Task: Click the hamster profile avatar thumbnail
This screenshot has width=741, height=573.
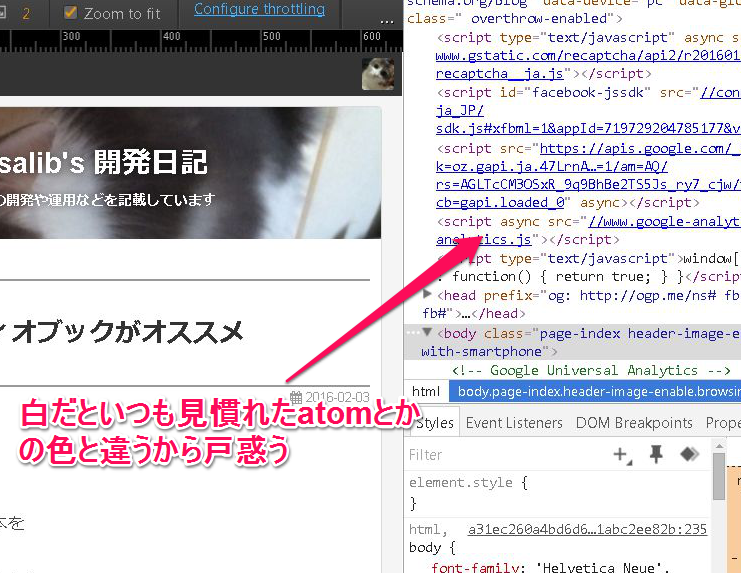Action: click(378, 74)
